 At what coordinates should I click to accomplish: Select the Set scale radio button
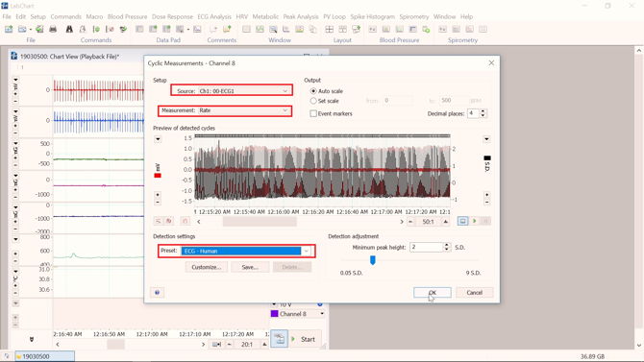(313, 101)
